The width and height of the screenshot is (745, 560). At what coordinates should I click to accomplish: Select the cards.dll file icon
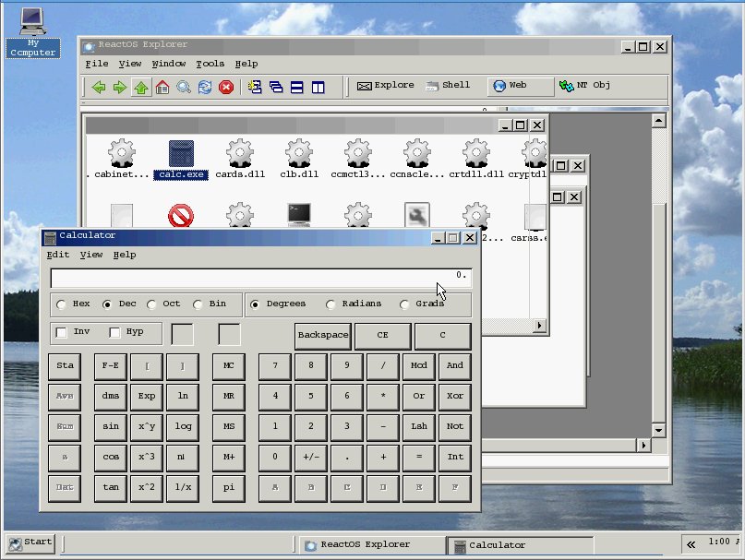pyautogui.click(x=240, y=154)
